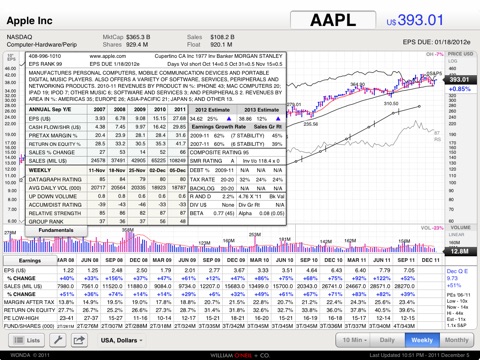
Task: Open the wrench settings tool
Action: coord(58,340)
